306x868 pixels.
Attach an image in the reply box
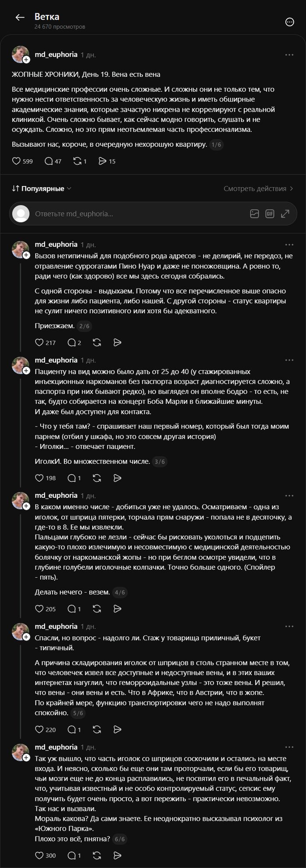point(254,214)
